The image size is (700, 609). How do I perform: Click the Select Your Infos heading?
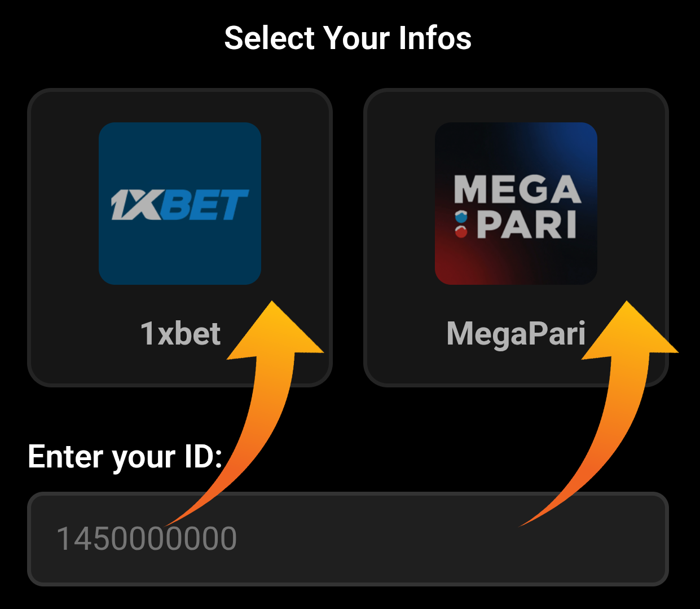point(348,38)
